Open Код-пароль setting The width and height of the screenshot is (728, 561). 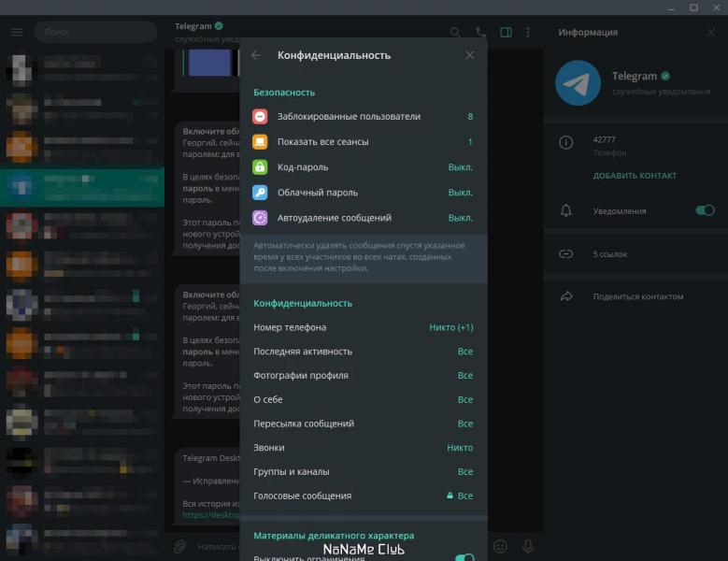point(364,167)
